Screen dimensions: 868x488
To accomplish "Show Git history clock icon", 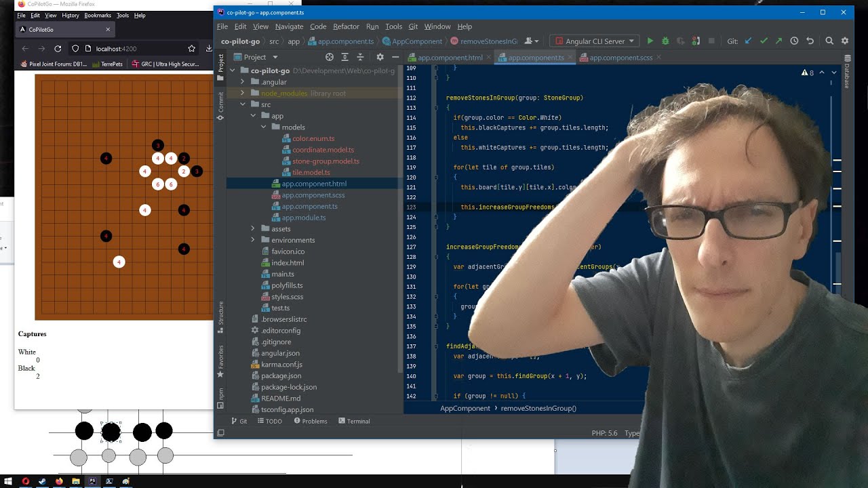I will [794, 41].
